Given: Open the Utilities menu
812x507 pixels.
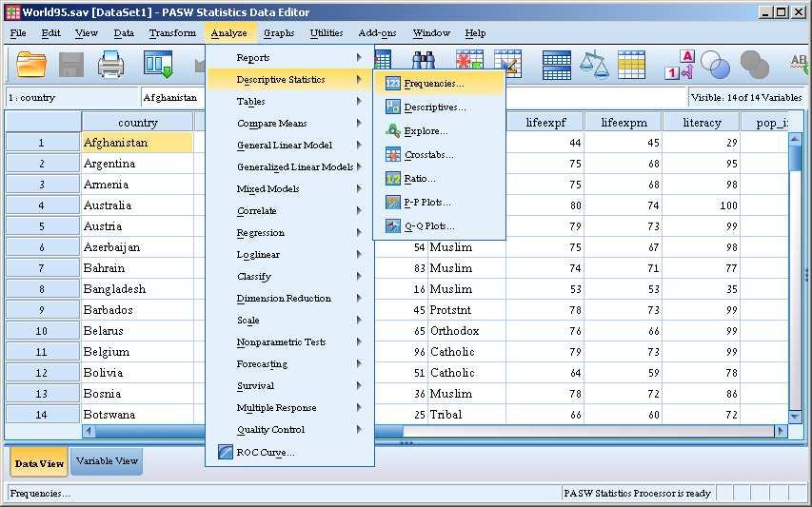Looking at the screenshot, I should (327, 33).
